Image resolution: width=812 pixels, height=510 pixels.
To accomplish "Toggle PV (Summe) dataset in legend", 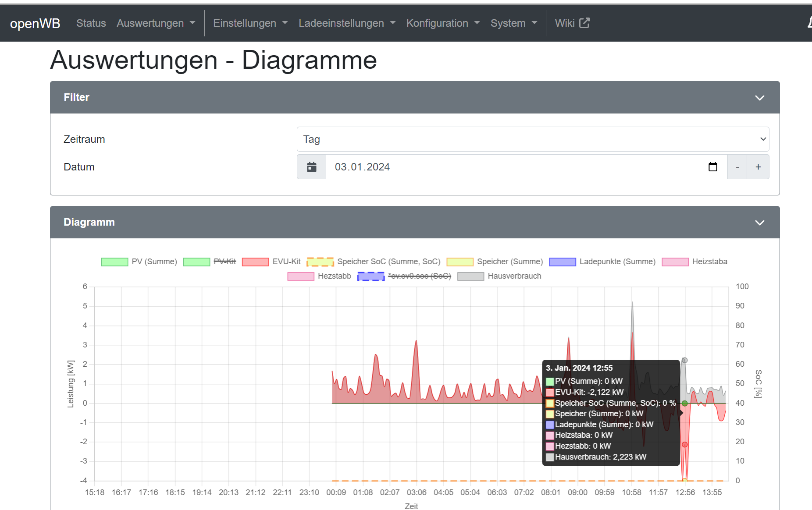I will (x=139, y=262).
